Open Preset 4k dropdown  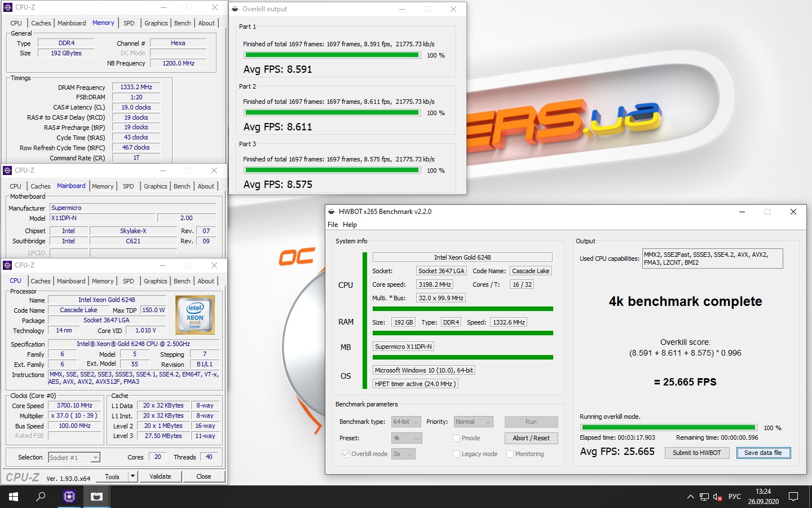pos(406,438)
